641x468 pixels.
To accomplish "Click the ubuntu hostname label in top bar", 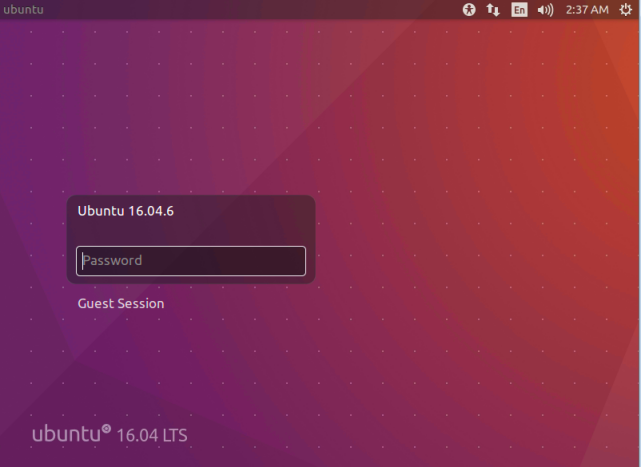I will (x=23, y=9).
